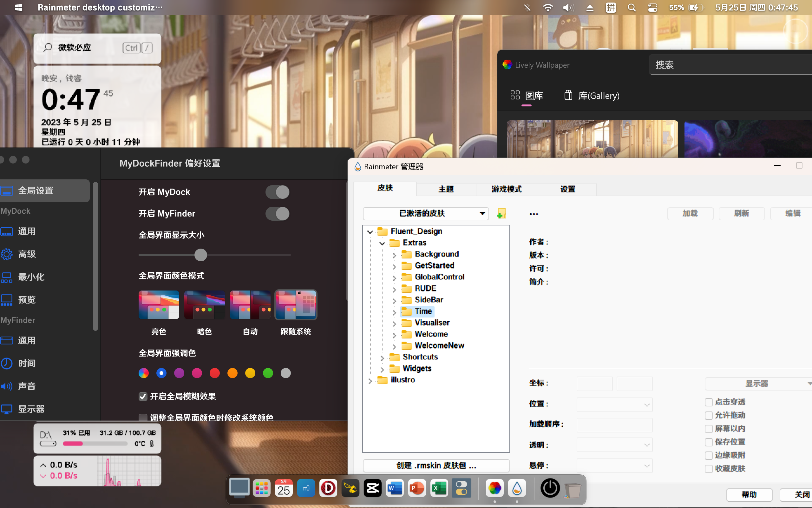Launch PowerPoint from the dock
The width and height of the screenshot is (812, 508).
click(x=417, y=488)
